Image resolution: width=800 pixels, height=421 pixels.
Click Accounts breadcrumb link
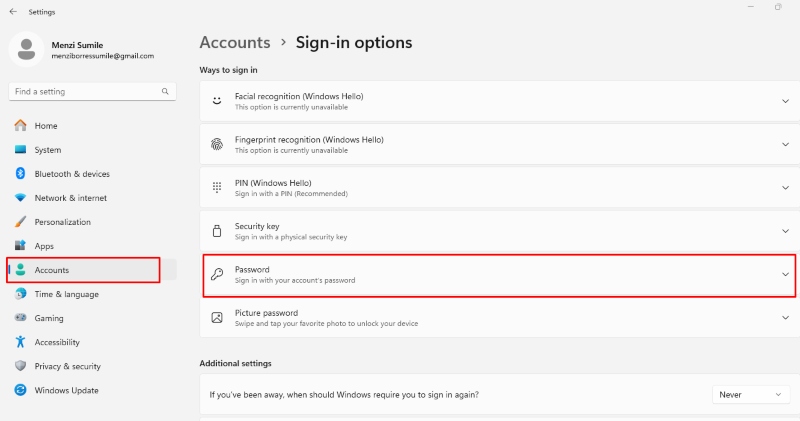235,42
